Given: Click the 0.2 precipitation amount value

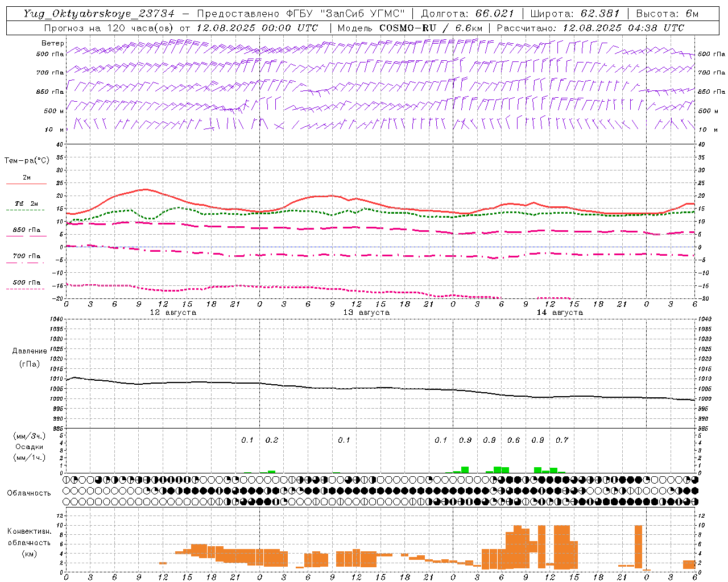Looking at the screenshot, I should point(272,440).
